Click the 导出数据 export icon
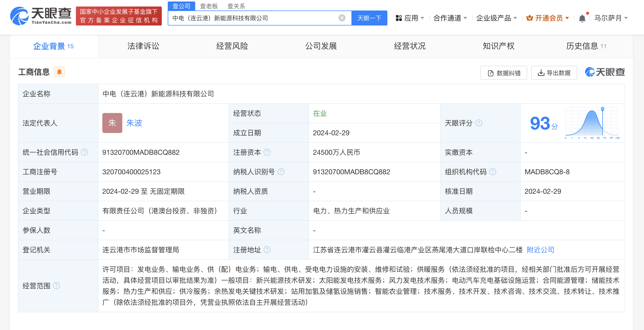Image resolution: width=644 pixels, height=330 pixels. click(x=541, y=72)
